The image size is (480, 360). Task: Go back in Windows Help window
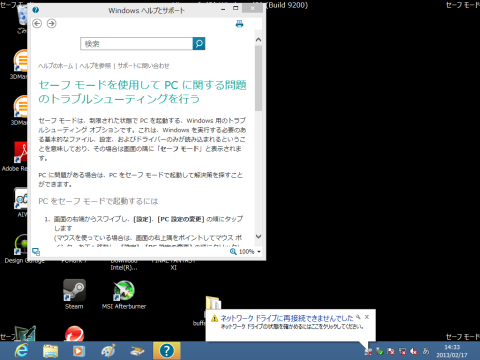pyautogui.click(x=37, y=24)
